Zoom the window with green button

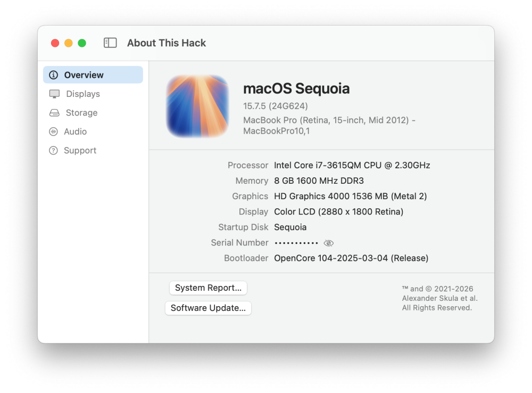tap(82, 43)
